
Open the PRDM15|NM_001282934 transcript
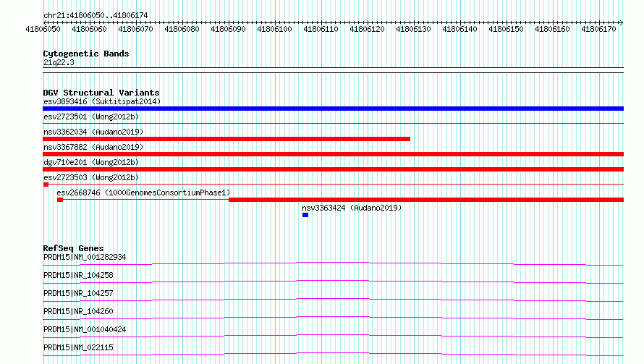[x=85, y=257]
